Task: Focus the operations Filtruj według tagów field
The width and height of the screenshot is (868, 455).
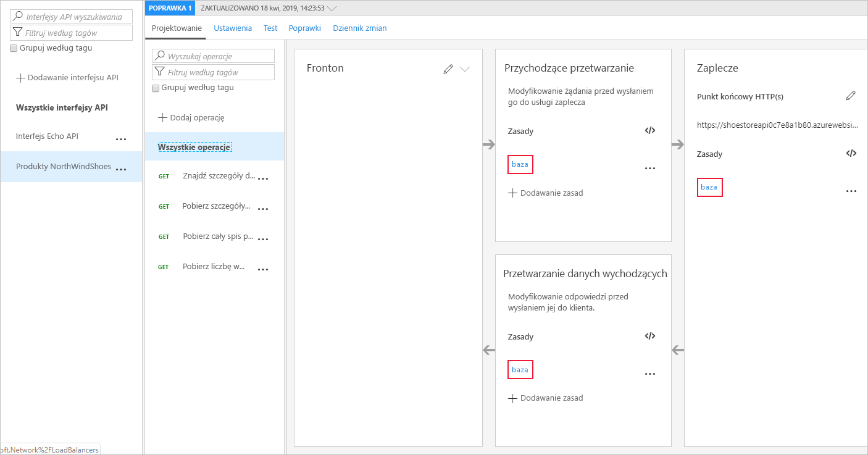Action: (x=213, y=72)
